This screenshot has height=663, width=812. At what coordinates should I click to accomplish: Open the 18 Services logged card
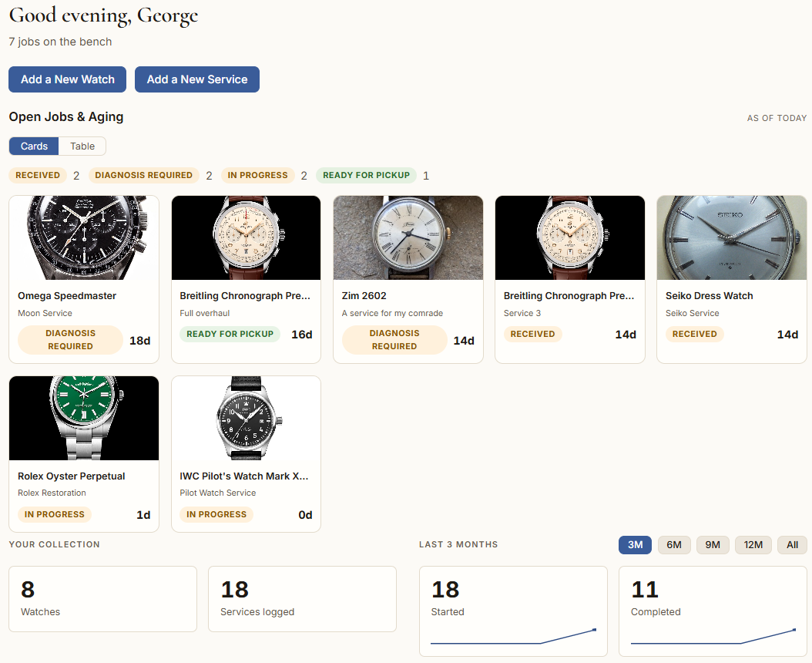(x=303, y=599)
